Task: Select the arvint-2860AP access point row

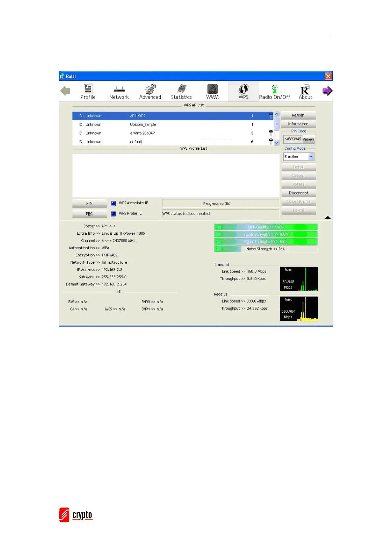Action: coord(173,133)
